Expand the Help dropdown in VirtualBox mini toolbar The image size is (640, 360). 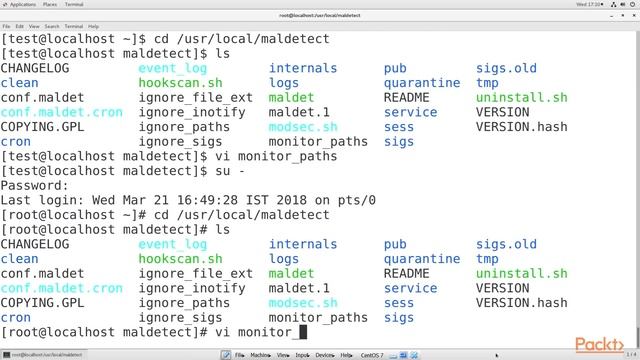[x=346, y=356]
